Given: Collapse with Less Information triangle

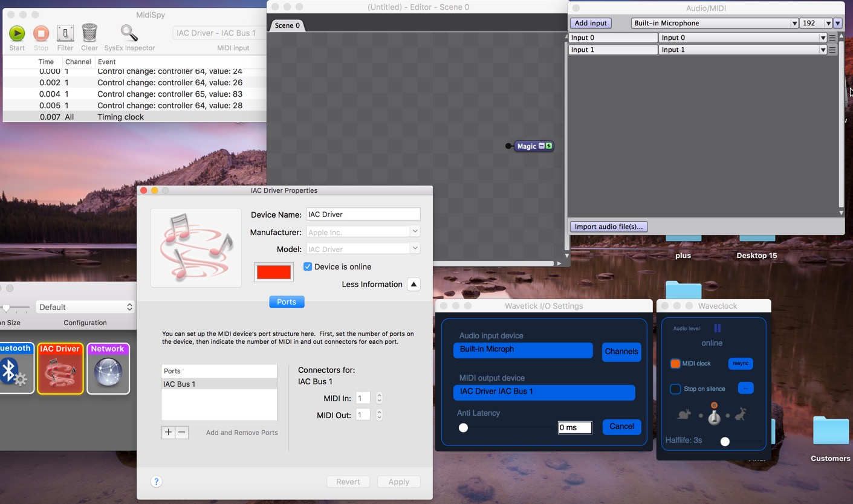Looking at the screenshot, I should (414, 284).
